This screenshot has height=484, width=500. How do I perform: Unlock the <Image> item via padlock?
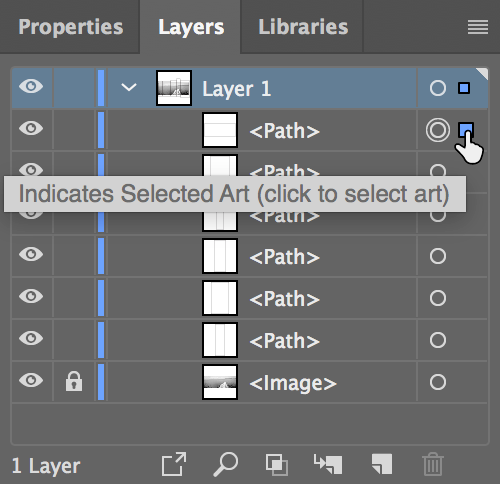pyautogui.click(x=74, y=381)
